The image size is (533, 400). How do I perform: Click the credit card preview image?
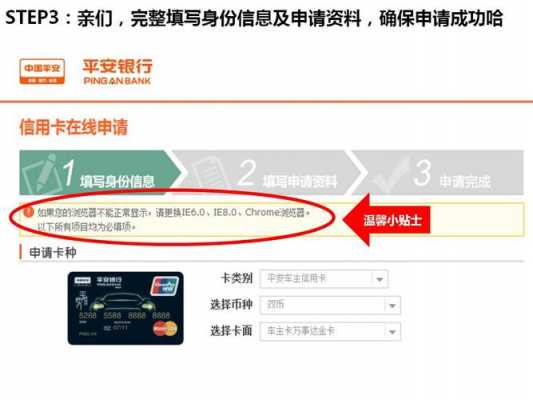click(x=125, y=308)
